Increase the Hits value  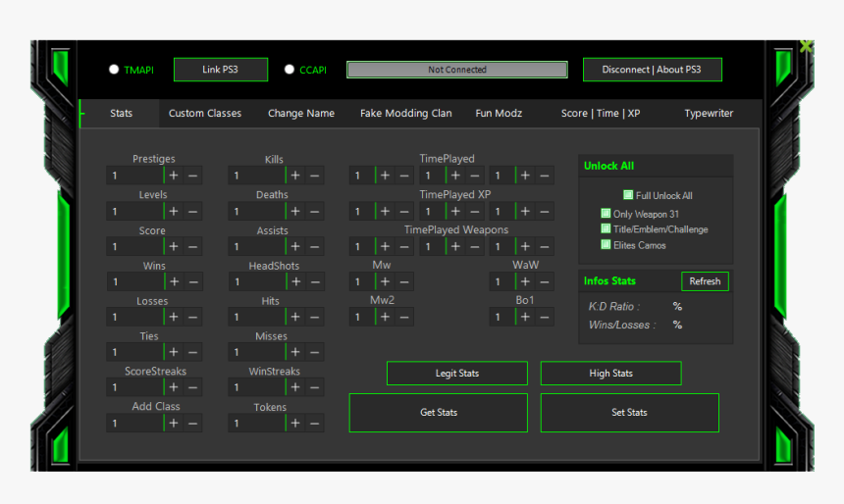(295, 318)
